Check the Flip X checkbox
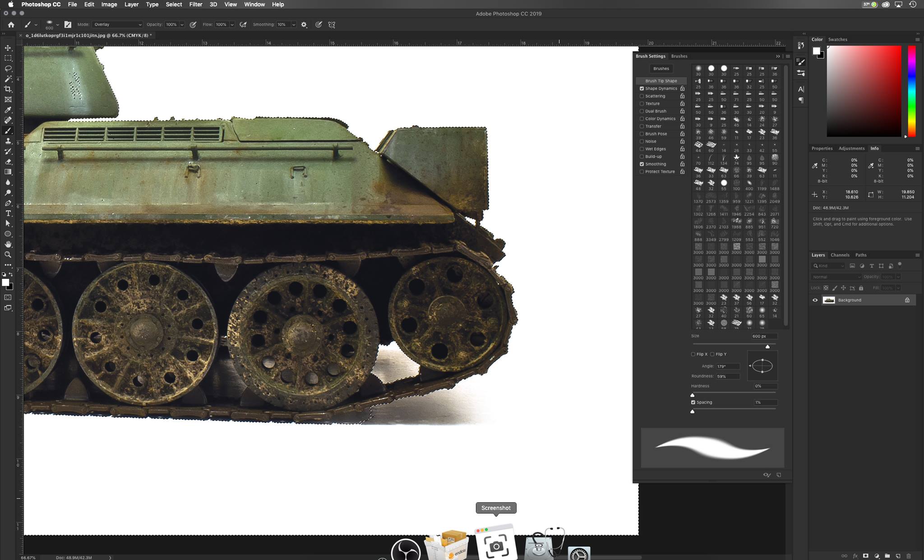Image resolution: width=924 pixels, height=560 pixels. pyautogui.click(x=693, y=354)
